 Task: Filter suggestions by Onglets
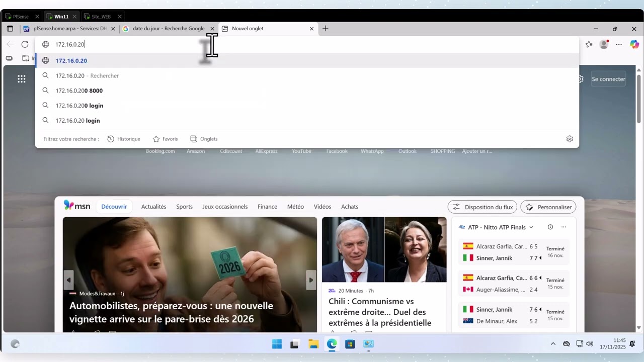point(204,139)
